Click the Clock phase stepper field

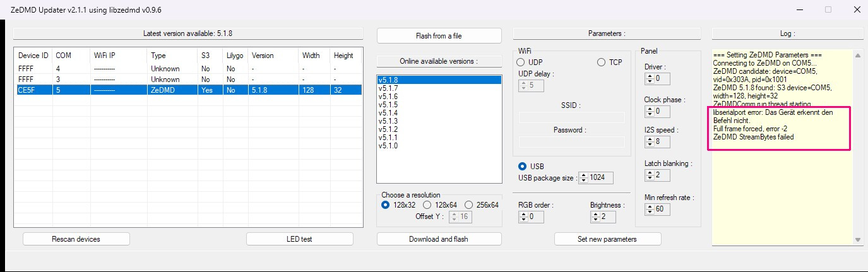click(x=657, y=111)
